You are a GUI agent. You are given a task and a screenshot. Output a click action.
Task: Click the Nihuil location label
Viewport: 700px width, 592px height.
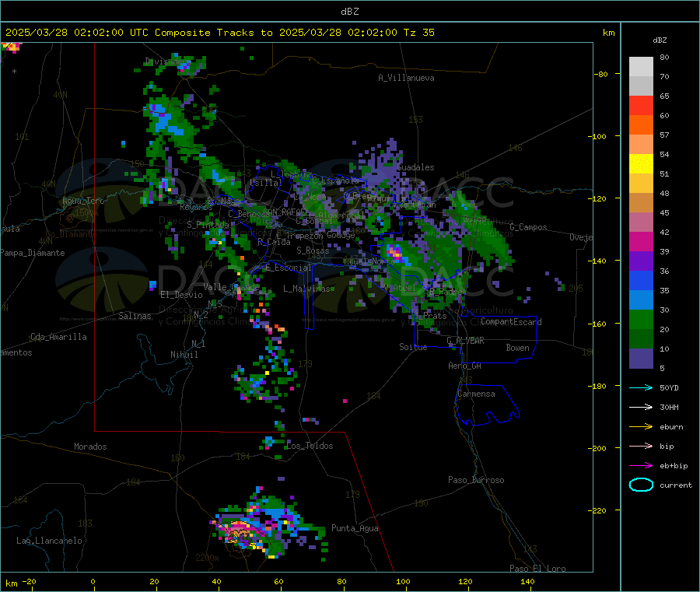(x=184, y=355)
